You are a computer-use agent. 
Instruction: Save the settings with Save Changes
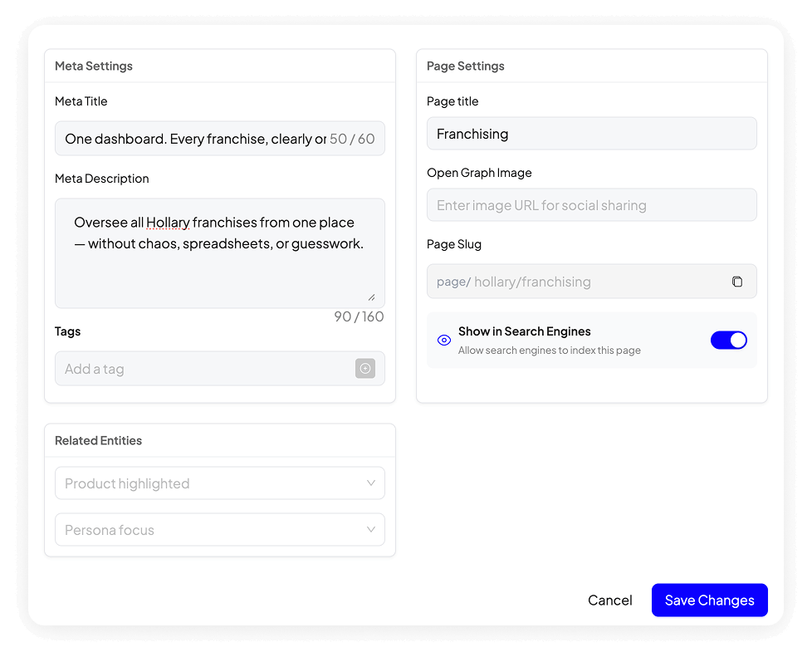tap(709, 601)
